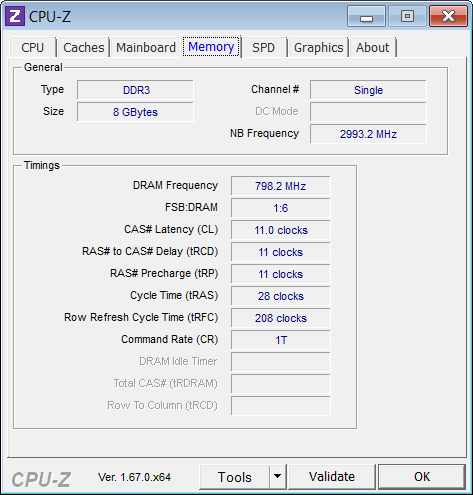Click the RAS# Precharge (tRP) label

(164, 273)
